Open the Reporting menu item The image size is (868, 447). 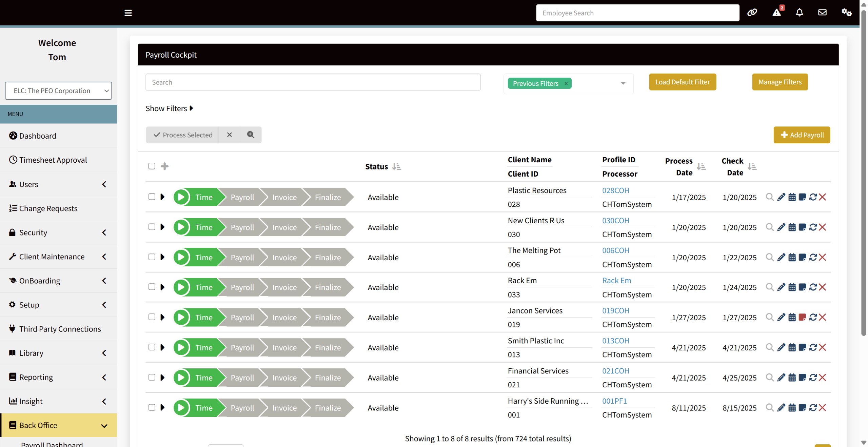pos(58,377)
